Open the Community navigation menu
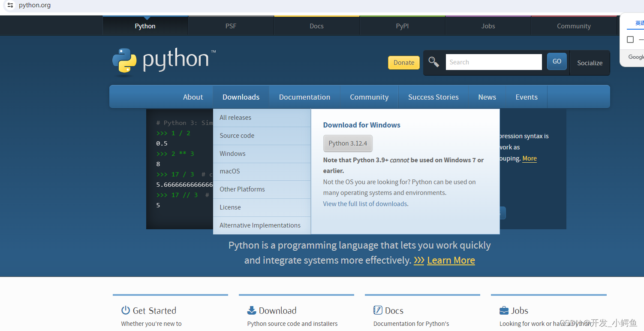The width and height of the screenshot is (644, 331). tap(369, 97)
